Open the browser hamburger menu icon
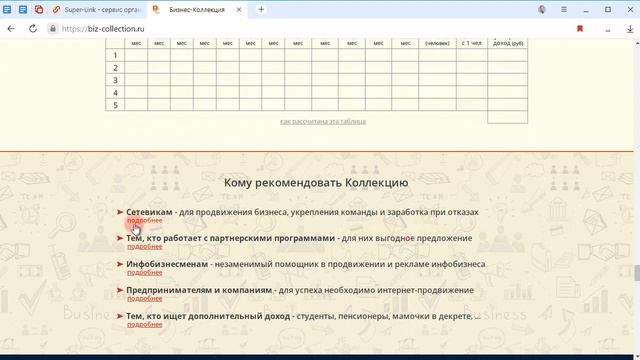 click(x=564, y=9)
